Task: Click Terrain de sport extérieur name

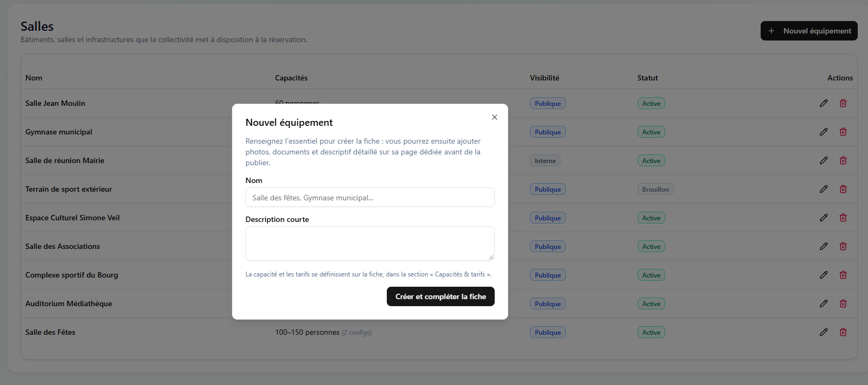Action: pos(69,189)
